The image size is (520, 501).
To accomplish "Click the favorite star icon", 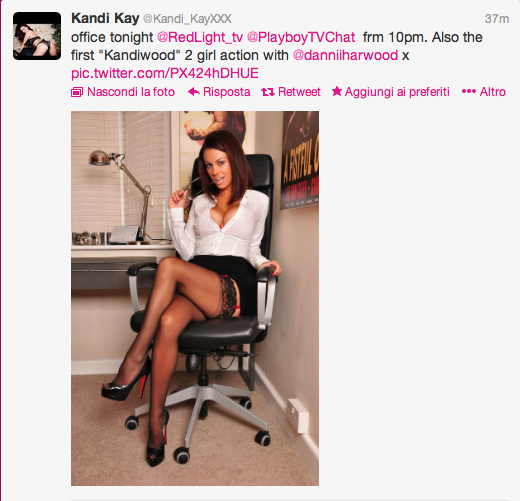I will pos(337,91).
